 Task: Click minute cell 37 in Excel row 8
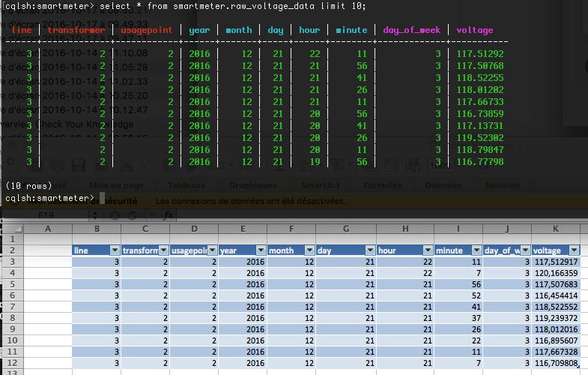pyautogui.click(x=458, y=318)
